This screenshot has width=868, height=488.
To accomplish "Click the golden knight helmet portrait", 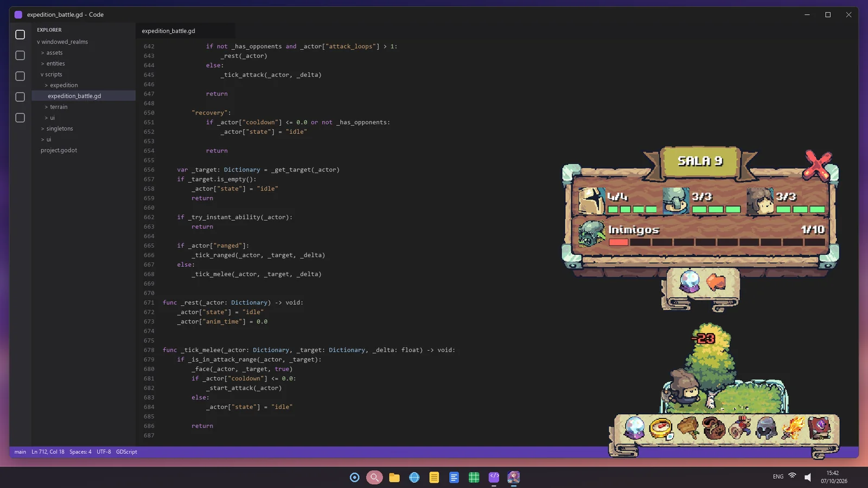I will [x=591, y=202].
